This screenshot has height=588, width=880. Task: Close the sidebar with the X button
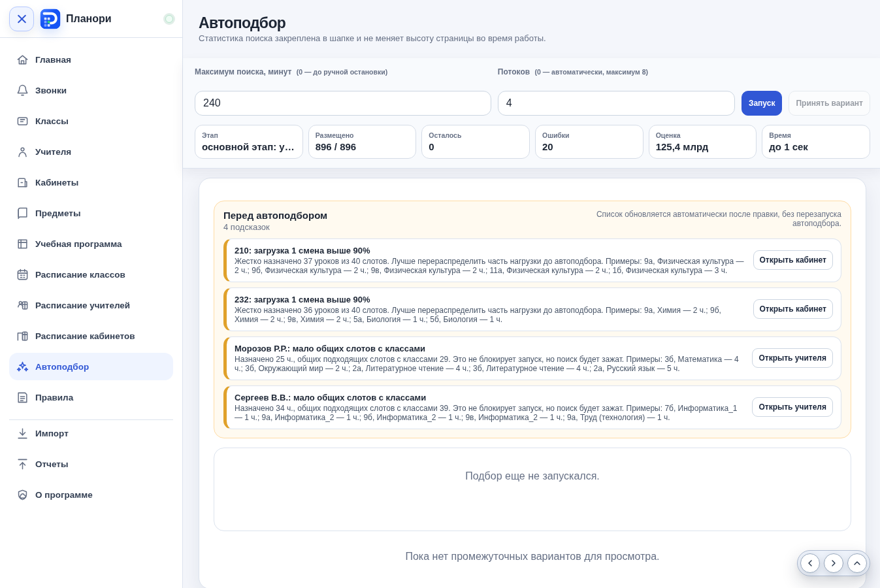[x=22, y=19]
